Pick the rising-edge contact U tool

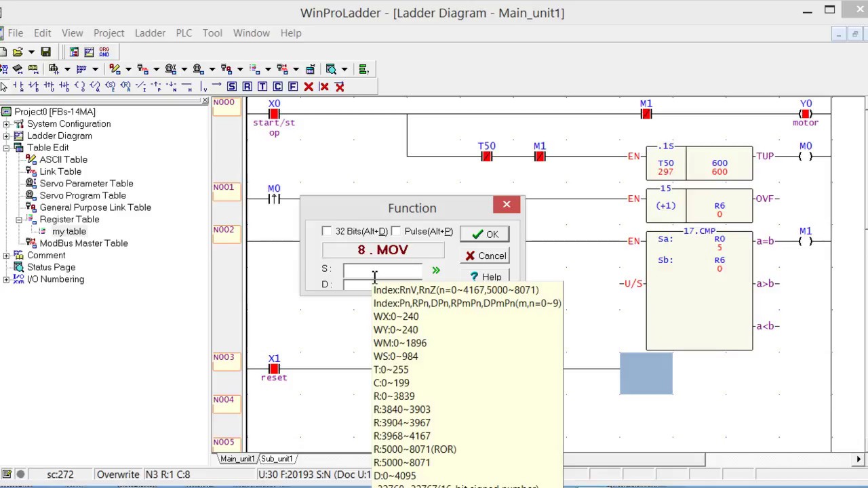tap(50, 86)
